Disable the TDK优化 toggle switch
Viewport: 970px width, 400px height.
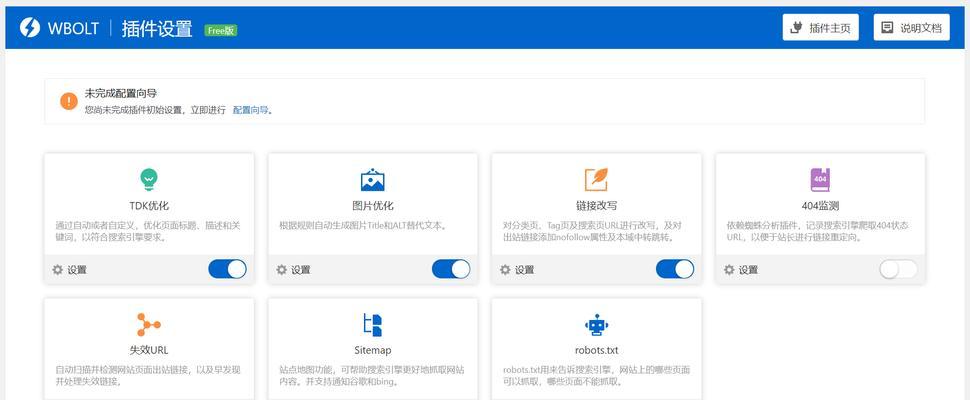tap(227, 269)
